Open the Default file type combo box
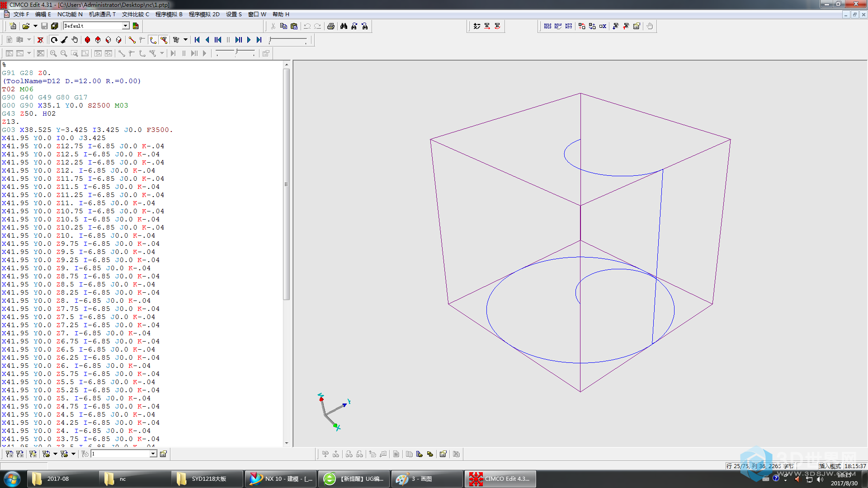Screen dimensions: 868x488 point(96,26)
